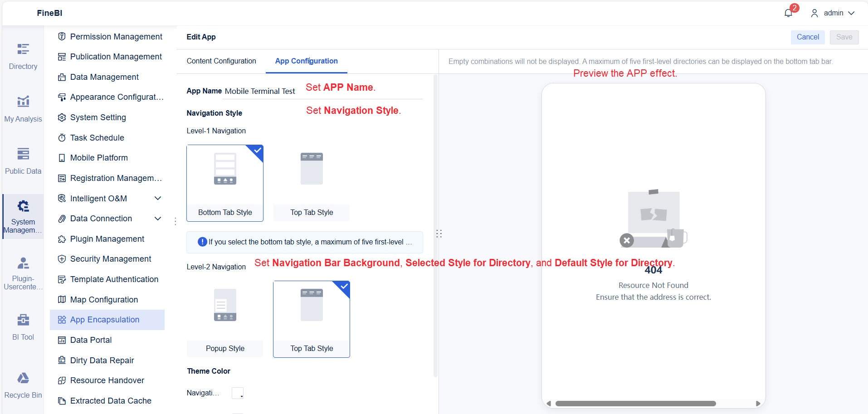Select Bottom Tab Style for Level-1 navigation
Image resolution: width=868 pixels, height=414 pixels.
pyautogui.click(x=225, y=183)
